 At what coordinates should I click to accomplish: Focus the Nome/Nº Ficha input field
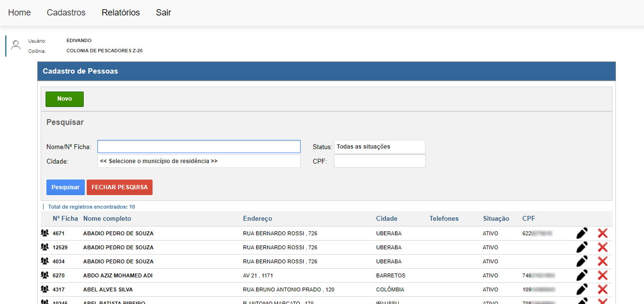click(199, 147)
